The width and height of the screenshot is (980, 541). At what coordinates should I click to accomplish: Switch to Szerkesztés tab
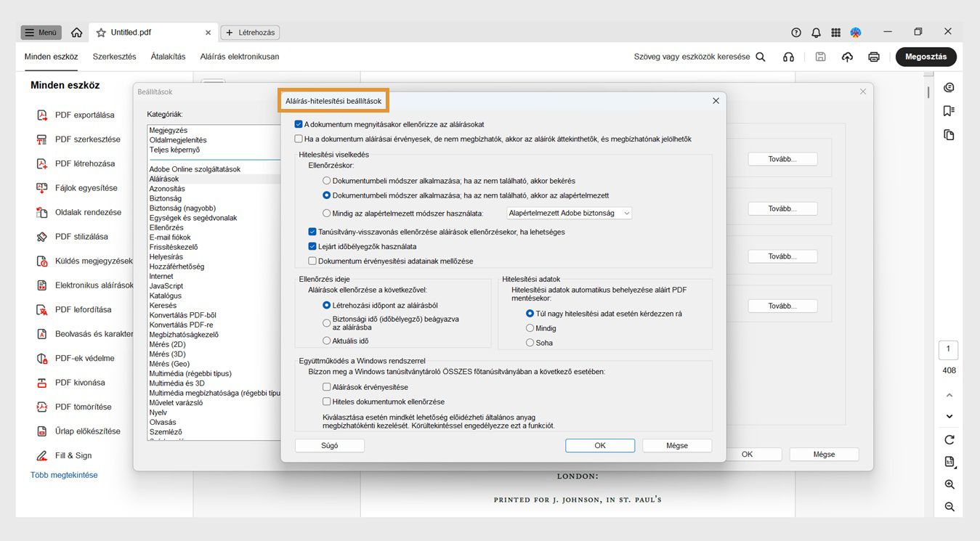(114, 57)
